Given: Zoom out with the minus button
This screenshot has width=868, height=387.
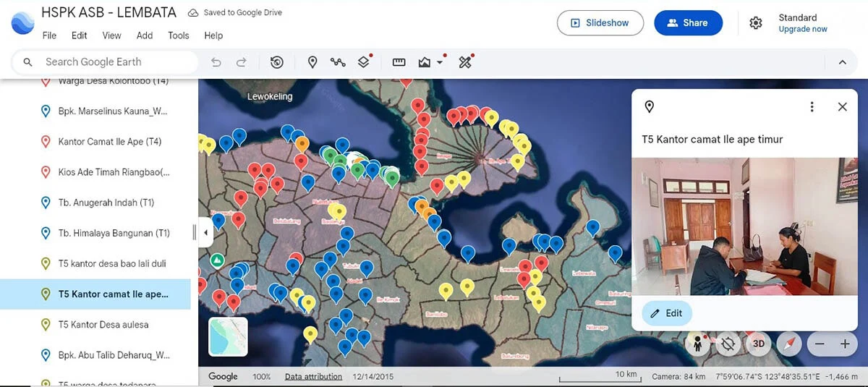Looking at the screenshot, I should point(820,345).
